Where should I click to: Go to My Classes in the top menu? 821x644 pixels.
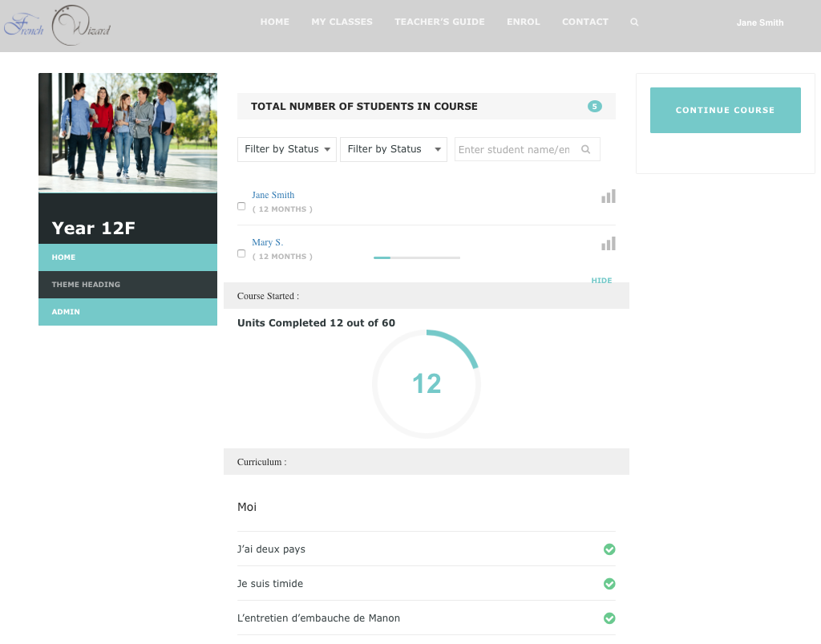tap(342, 22)
